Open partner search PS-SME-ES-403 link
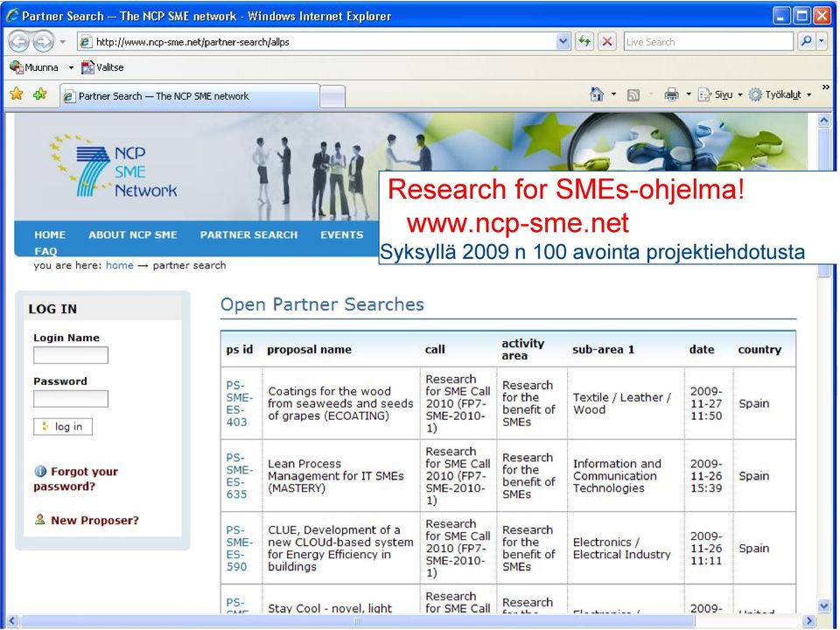This screenshot has width=840, height=630. pyautogui.click(x=239, y=403)
